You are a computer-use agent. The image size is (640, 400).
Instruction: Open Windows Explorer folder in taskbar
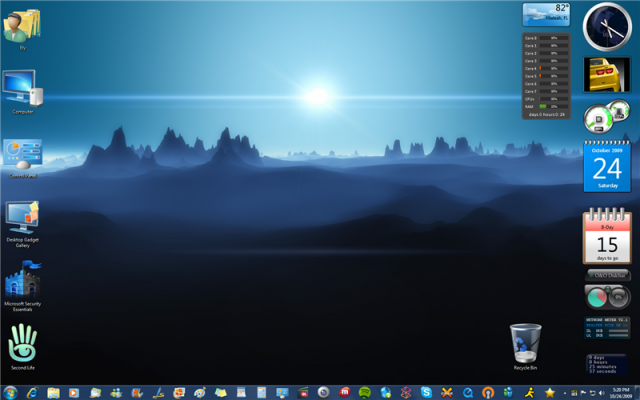coord(53,393)
